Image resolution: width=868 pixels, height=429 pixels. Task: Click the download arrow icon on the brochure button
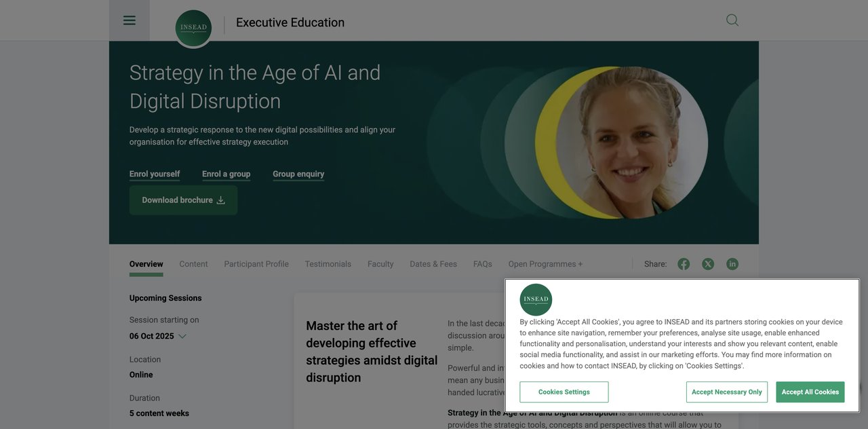pos(220,200)
